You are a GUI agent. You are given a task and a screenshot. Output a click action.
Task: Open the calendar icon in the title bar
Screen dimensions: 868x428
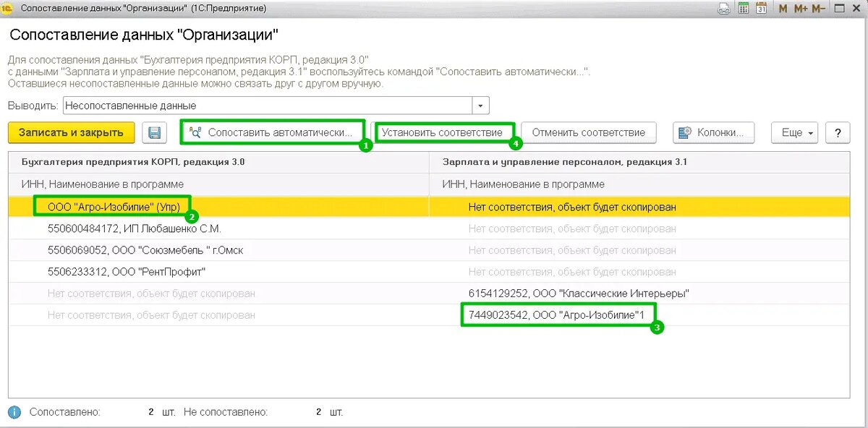coord(761,8)
